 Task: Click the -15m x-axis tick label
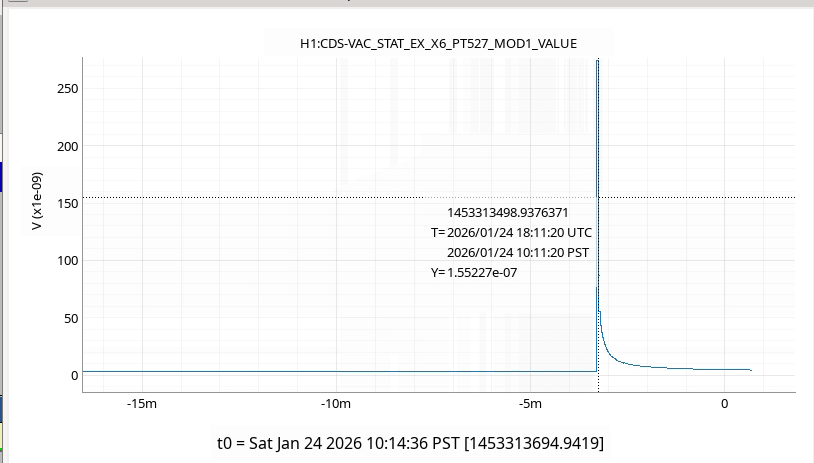tap(141, 404)
